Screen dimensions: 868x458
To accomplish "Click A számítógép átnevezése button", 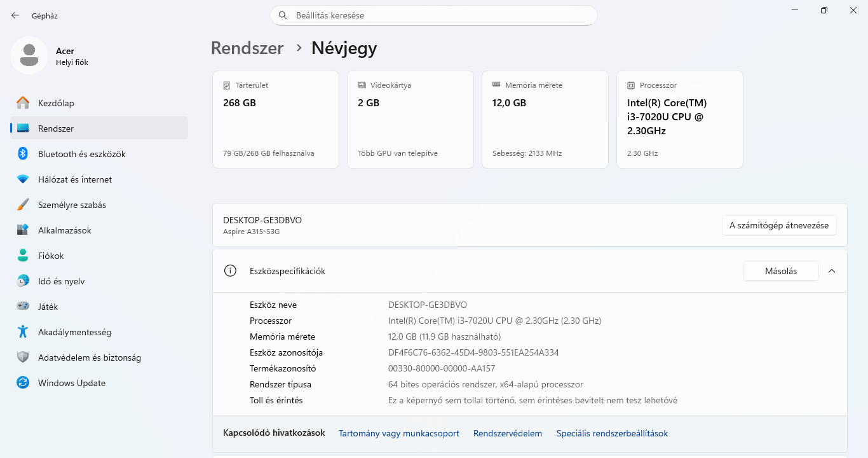I will click(x=779, y=225).
